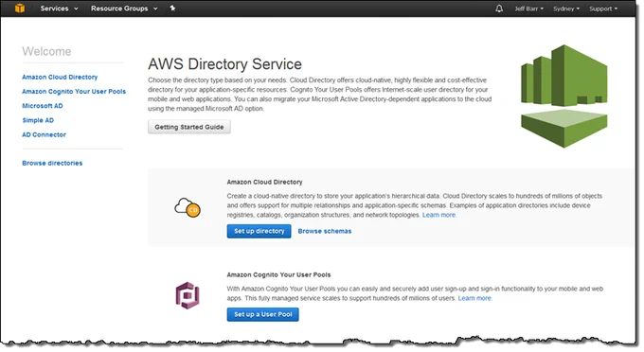Click the Amazon Cloud Directory section heading
644x352 pixels.
point(264,182)
